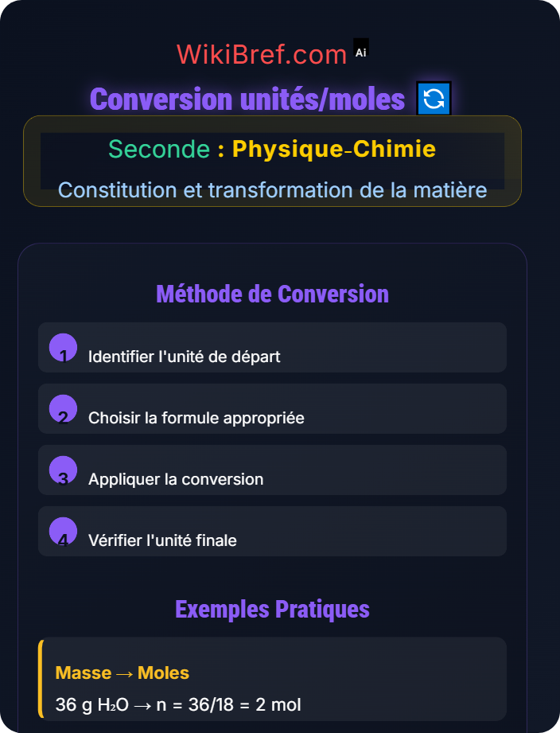
Task: Expand the 'Exemples Pratiques' section
Action: coord(272,609)
